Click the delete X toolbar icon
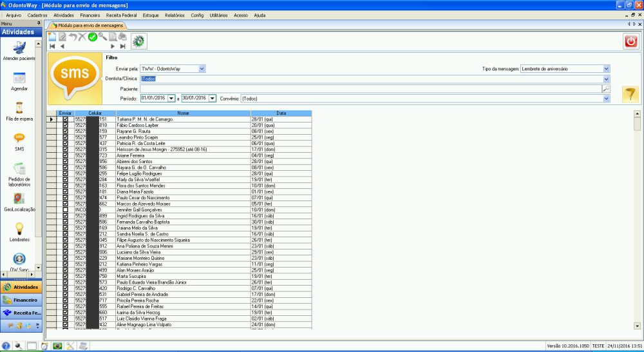The height and width of the screenshot is (352, 644). click(82, 37)
